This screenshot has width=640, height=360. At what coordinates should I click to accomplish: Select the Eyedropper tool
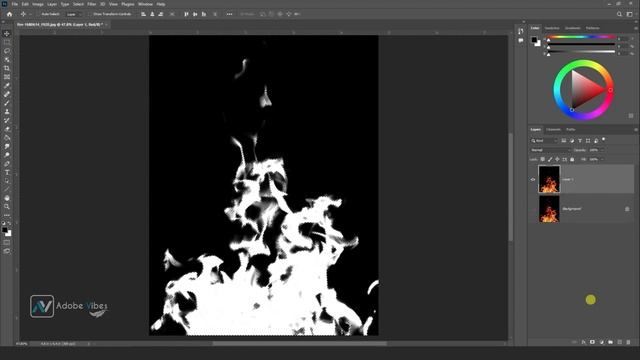point(7,86)
